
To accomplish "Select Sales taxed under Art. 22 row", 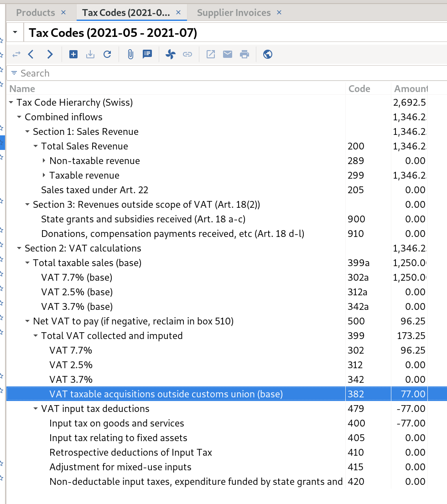I will (x=227, y=190).
